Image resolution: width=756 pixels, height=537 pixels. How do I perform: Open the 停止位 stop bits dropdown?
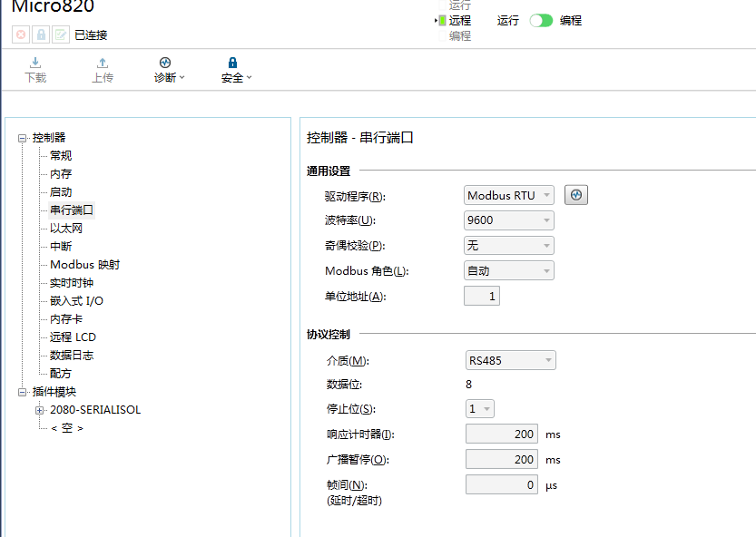[480, 409]
